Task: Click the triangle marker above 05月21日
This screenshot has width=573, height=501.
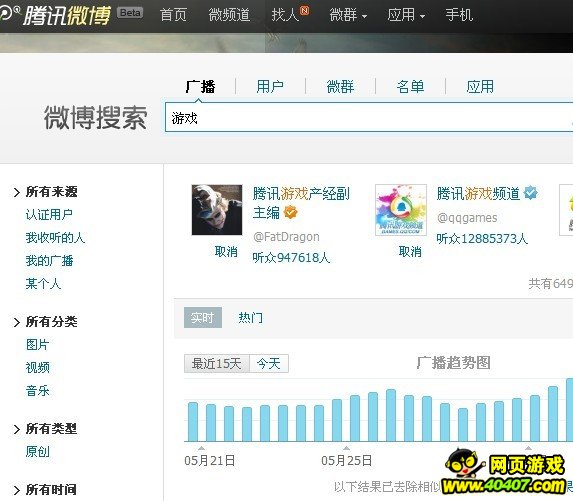Action: 201,448
